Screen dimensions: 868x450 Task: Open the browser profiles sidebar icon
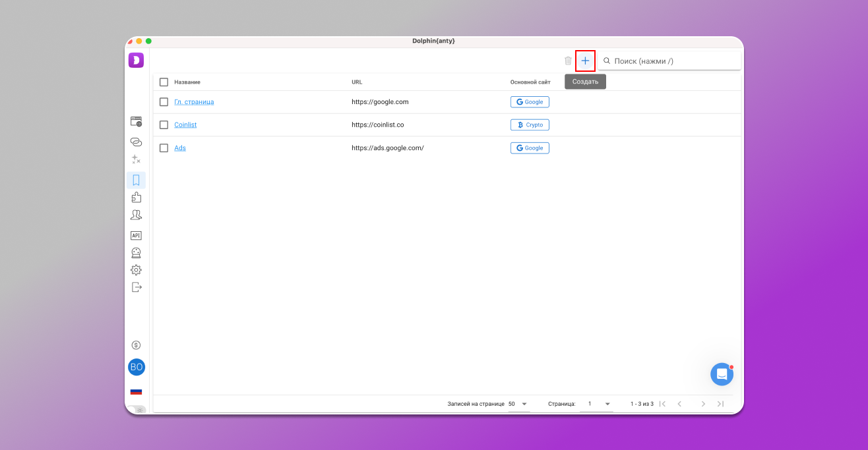pyautogui.click(x=136, y=122)
